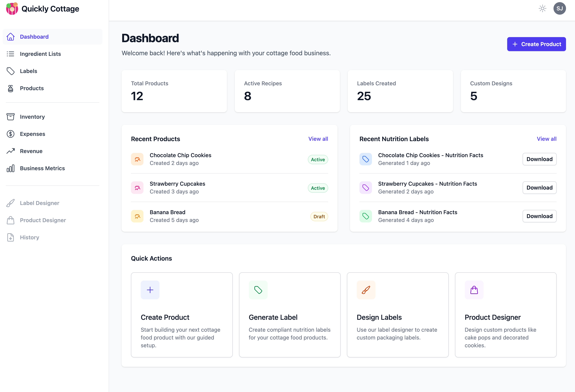Open Expenses via the dollar icon
The width and height of the screenshot is (575, 392).
11,134
